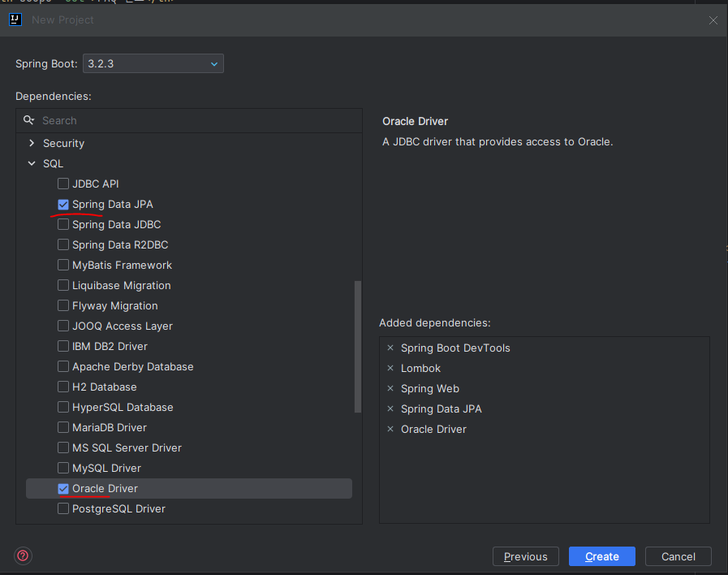Close the New Project dialog

coord(713,20)
